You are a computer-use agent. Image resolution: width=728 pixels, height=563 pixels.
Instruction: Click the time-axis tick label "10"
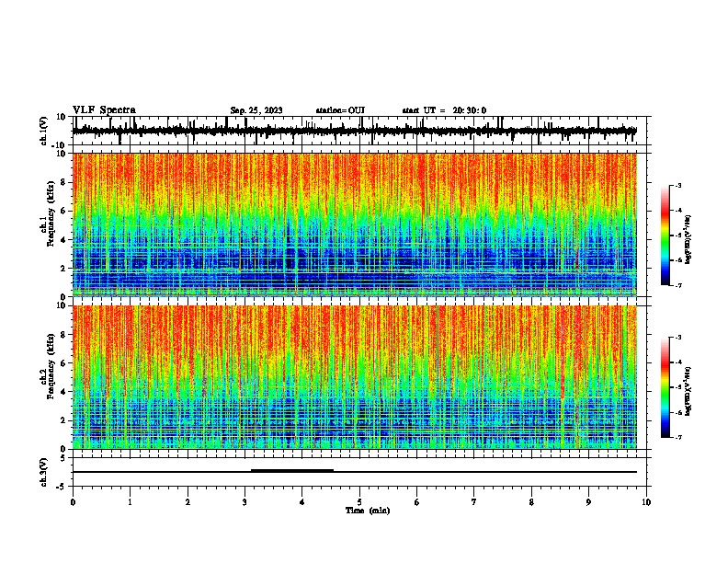pos(646,502)
